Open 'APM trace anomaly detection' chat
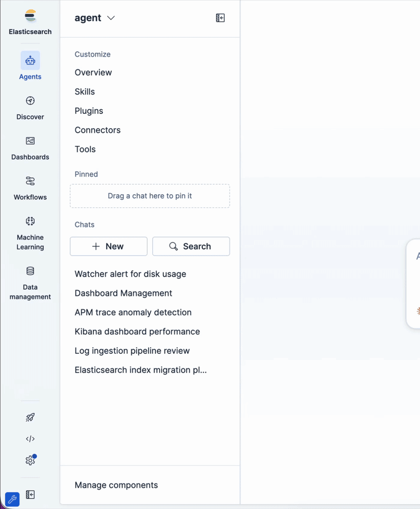420x509 pixels. [133, 312]
